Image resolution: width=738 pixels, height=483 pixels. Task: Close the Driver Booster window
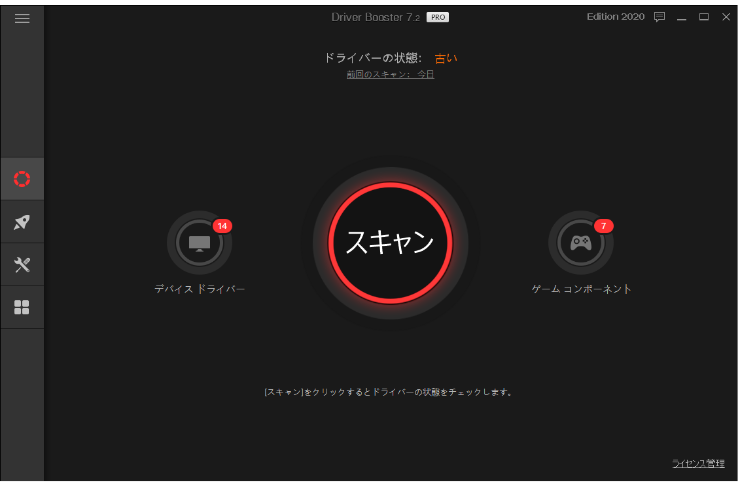[726, 17]
